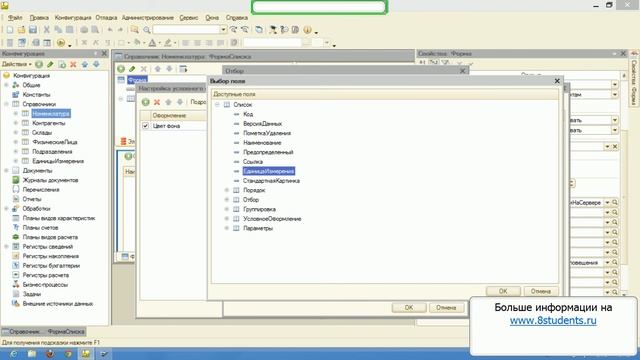This screenshot has width=640, height=360.
Task: Select the Код field
Action: pyautogui.click(x=248, y=114)
